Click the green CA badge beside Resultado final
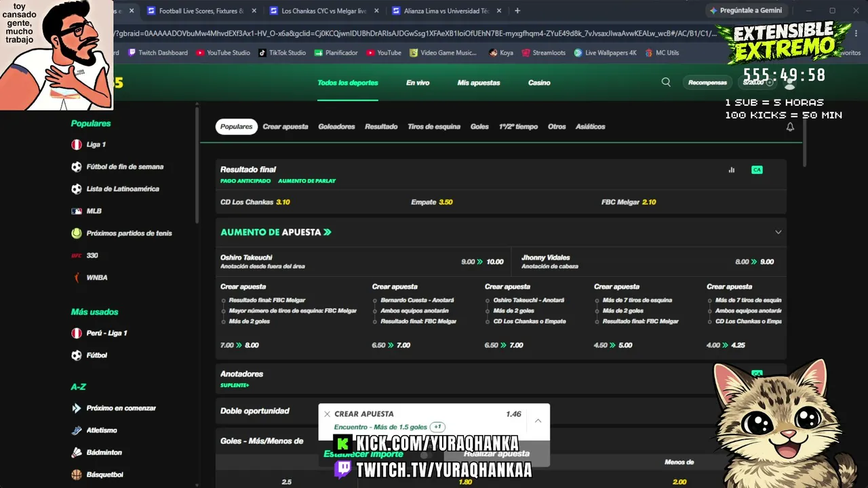868x488 pixels. (757, 169)
